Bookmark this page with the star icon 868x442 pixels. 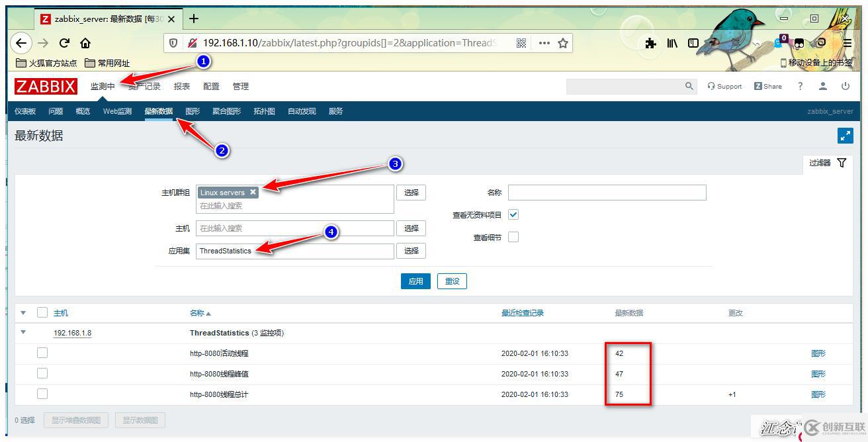(563, 43)
